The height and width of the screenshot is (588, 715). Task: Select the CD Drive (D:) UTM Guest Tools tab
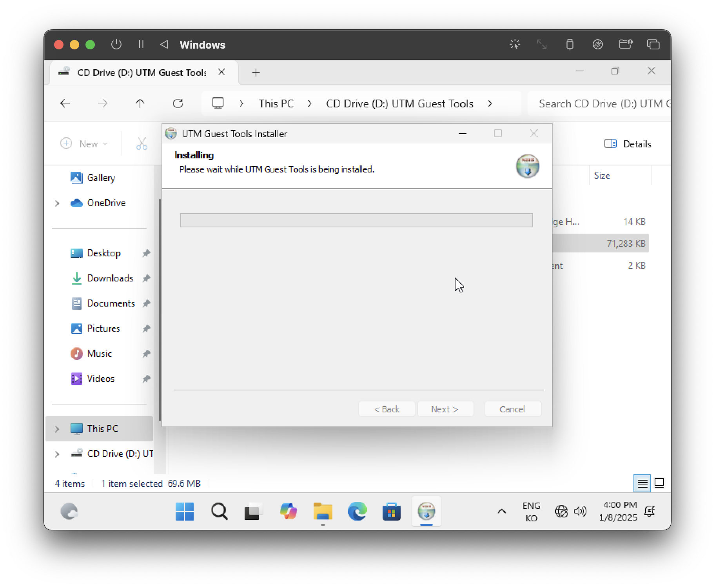coord(144,73)
